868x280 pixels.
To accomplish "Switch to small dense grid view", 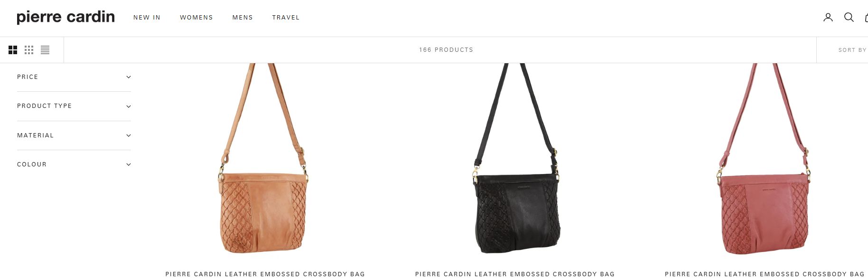I will point(29,50).
